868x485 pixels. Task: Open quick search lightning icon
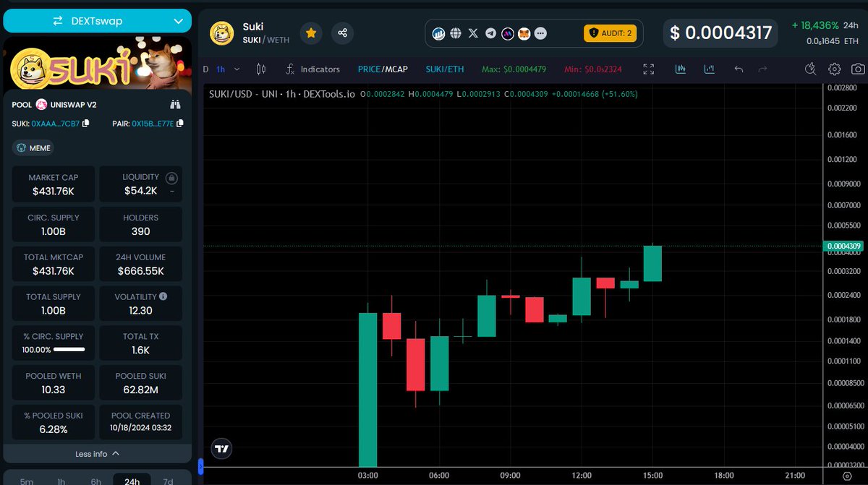(x=811, y=69)
